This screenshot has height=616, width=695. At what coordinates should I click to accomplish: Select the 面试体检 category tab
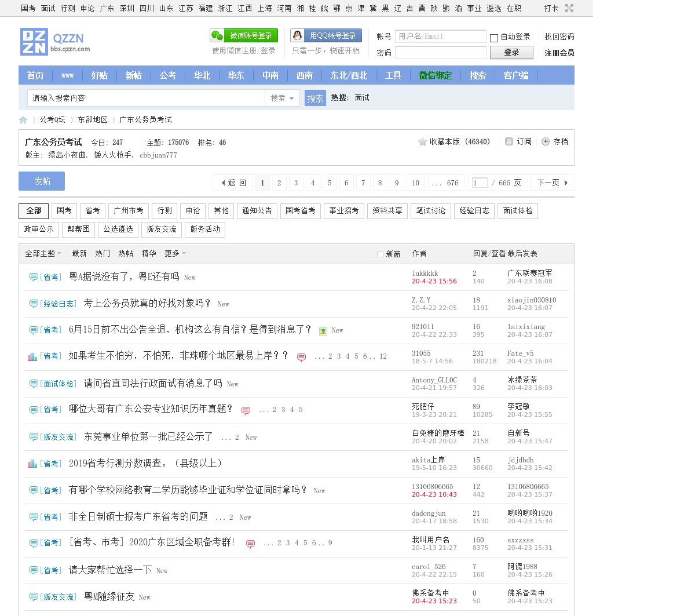[x=518, y=211]
